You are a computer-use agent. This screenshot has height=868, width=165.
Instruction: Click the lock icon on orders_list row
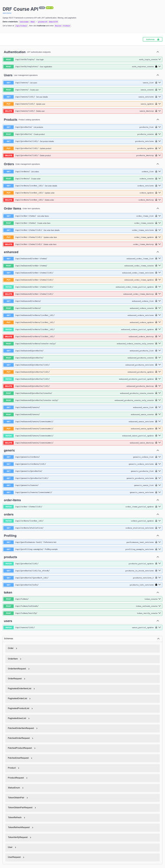tap(156, 171)
